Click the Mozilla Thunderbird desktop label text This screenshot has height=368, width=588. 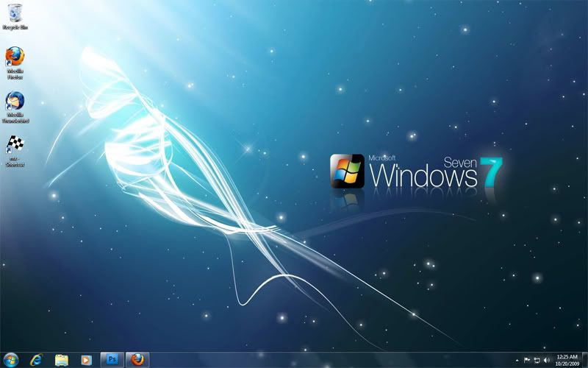coord(15,118)
